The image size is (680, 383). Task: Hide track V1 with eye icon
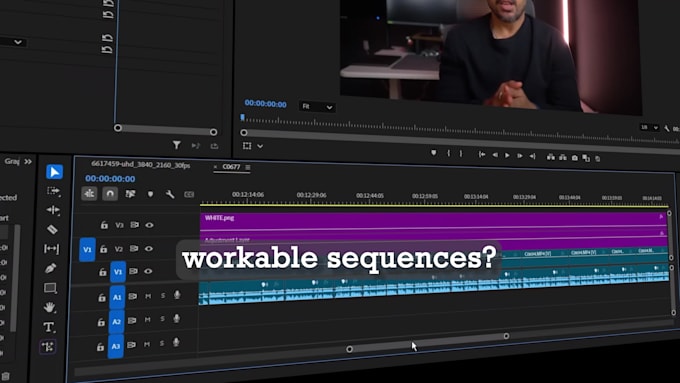tap(148, 271)
